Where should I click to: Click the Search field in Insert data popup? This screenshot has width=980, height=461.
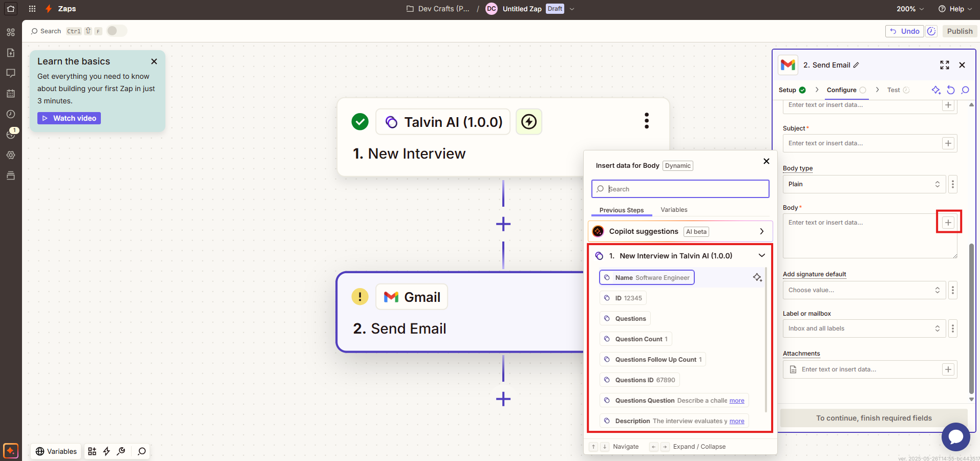[x=680, y=189]
